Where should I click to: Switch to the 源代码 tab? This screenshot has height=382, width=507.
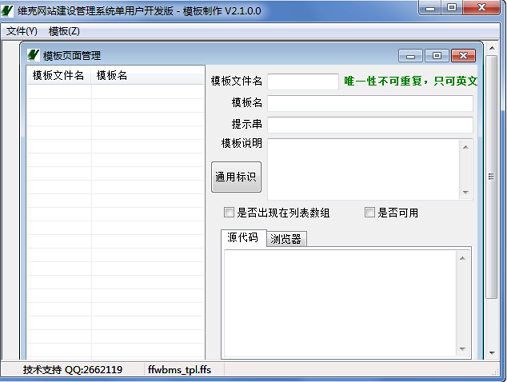click(243, 238)
